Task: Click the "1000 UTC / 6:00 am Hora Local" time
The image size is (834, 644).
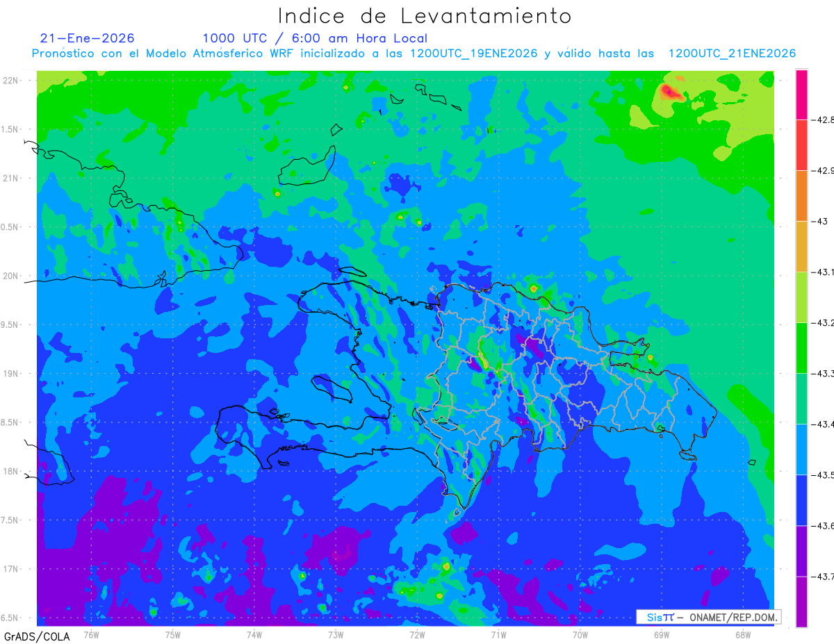Action: (315, 38)
